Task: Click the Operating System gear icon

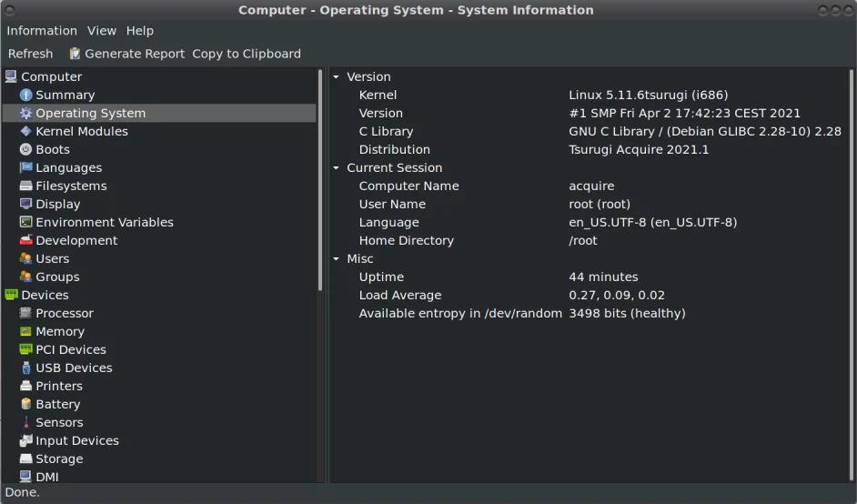Action: coord(25,113)
